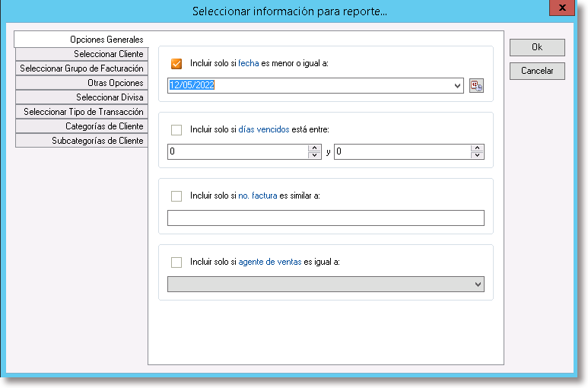Click the fecha link text
Screen dimensions: 588x388
(x=249, y=63)
